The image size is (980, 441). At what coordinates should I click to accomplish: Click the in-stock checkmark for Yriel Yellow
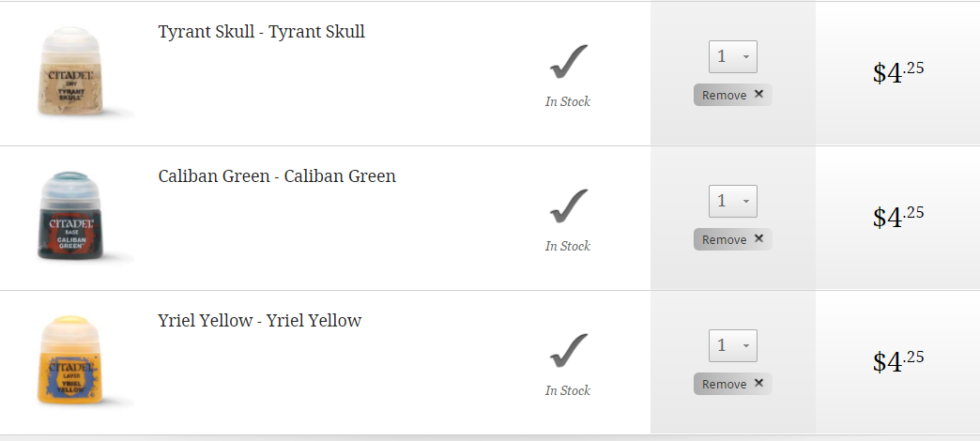click(568, 351)
